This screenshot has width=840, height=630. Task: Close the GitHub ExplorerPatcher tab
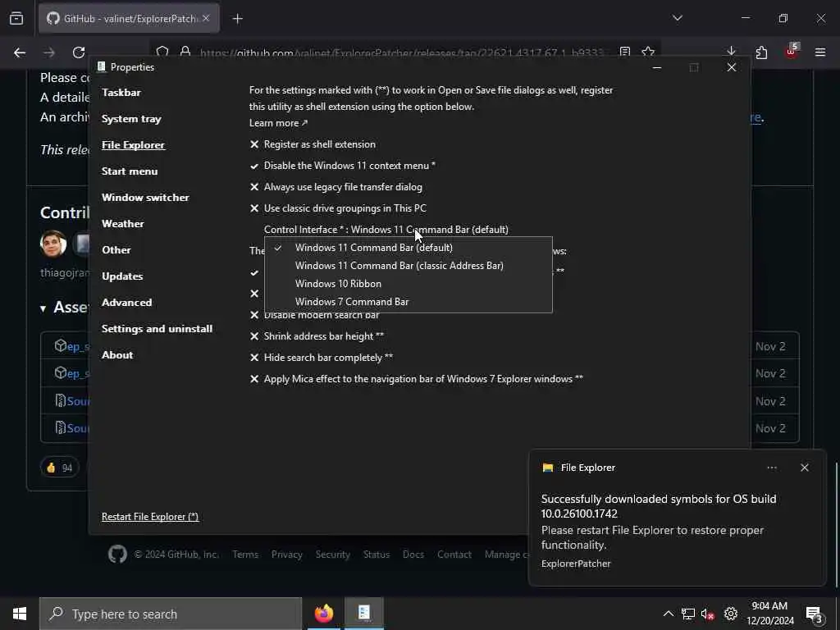(x=206, y=18)
